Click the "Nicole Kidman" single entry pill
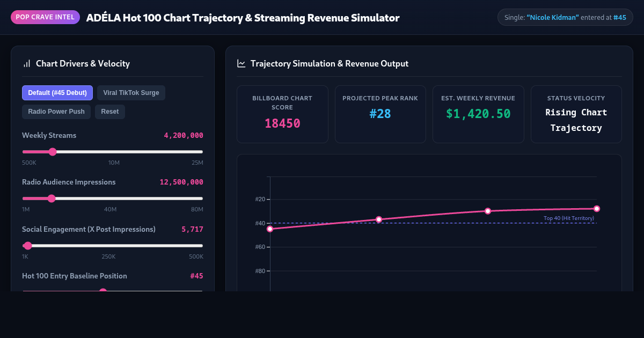Viewport: 644px width, 338px height. [565, 18]
